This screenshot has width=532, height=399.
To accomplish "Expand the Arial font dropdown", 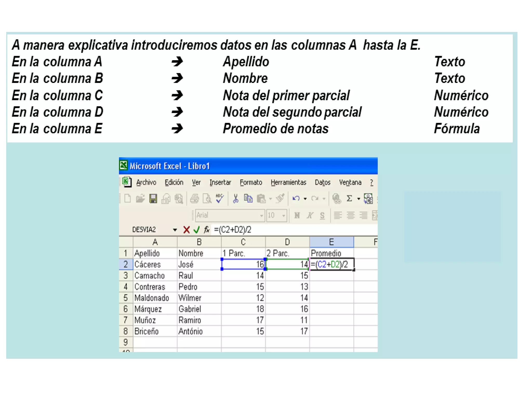I will click(261, 216).
